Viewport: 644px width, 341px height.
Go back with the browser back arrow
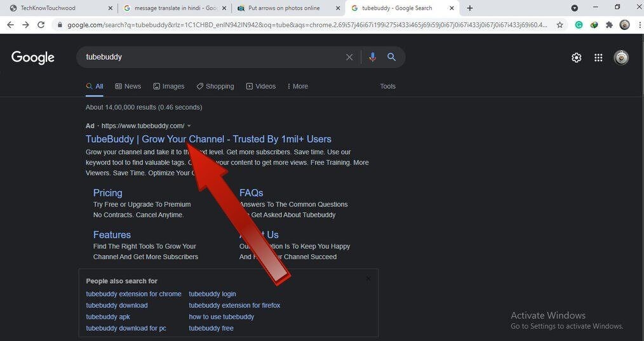coord(10,25)
